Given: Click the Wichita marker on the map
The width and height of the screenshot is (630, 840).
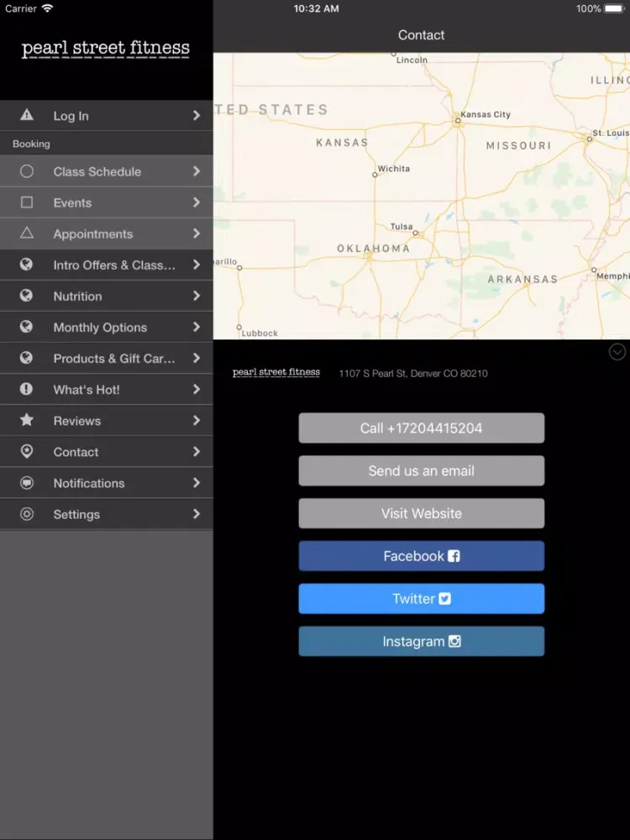Looking at the screenshot, I should (375, 175).
